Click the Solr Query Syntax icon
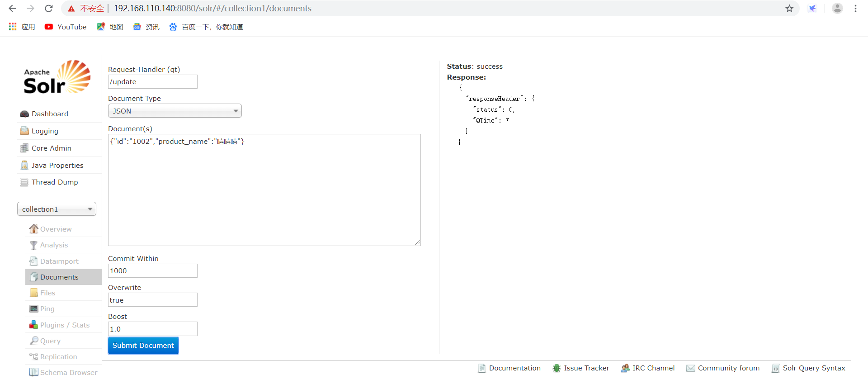 tap(776, 368)
